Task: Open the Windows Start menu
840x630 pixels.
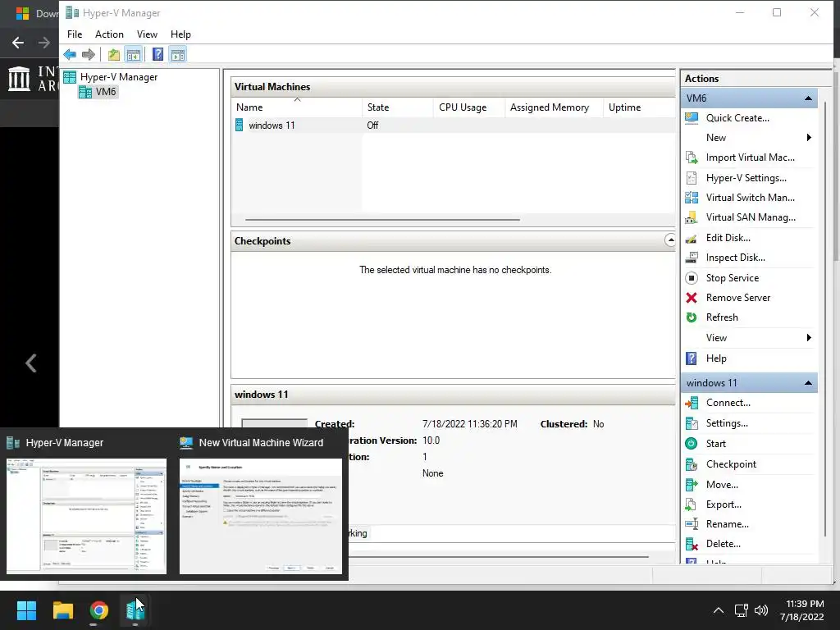Action: tap(26, 610)
